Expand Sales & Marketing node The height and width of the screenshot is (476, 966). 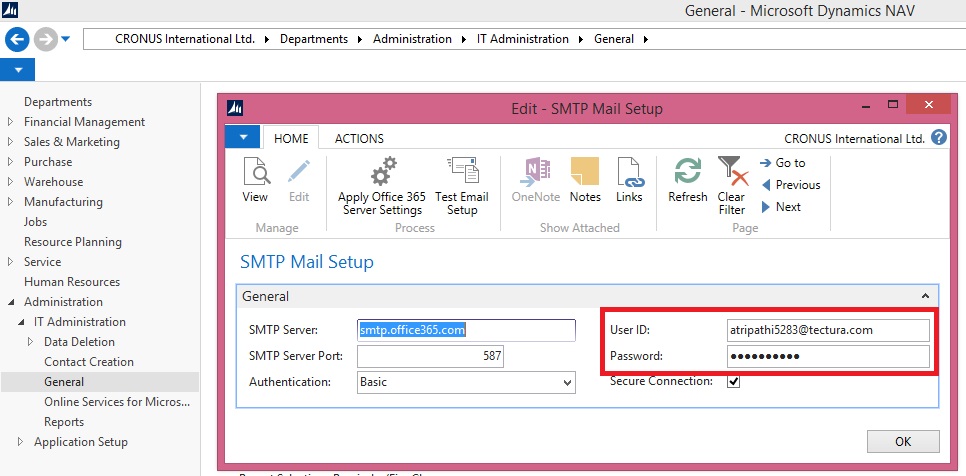10,142
